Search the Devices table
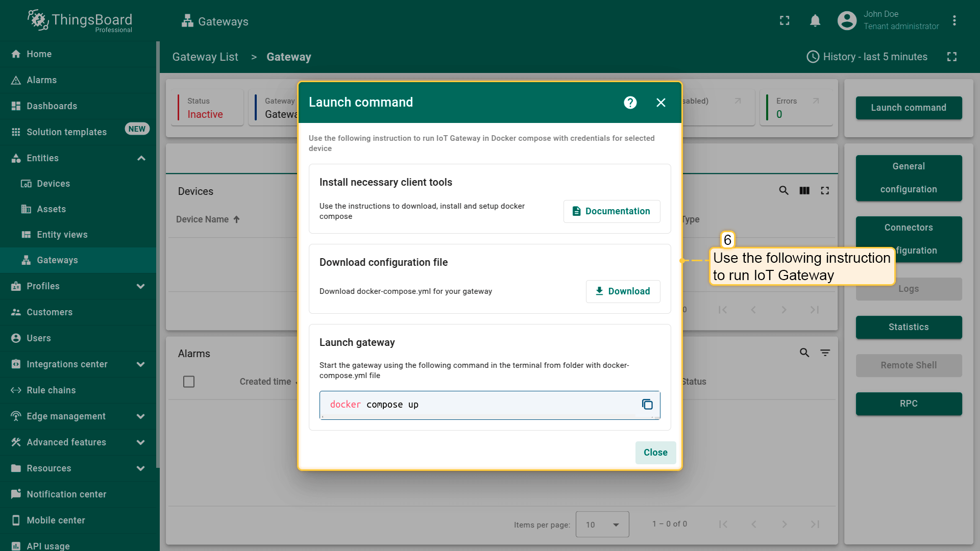This screenshot has width=980, height=551. [x=783, y=191]
